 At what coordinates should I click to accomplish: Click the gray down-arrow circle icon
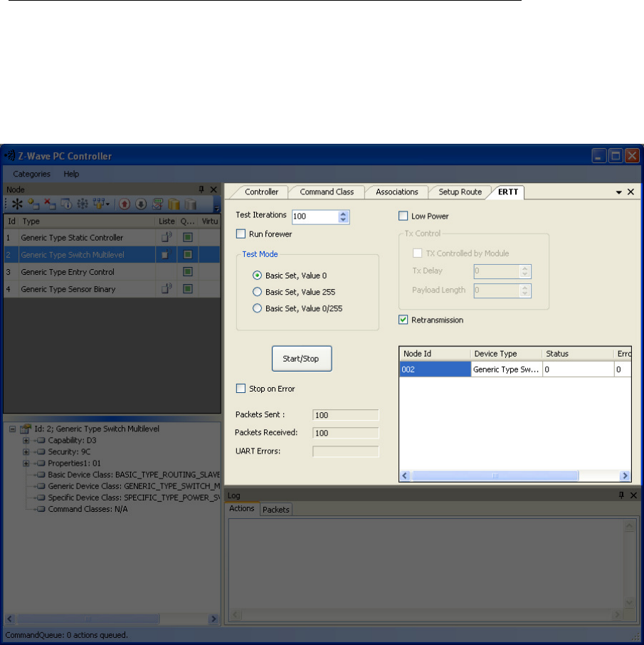click(x=141, y=204)
